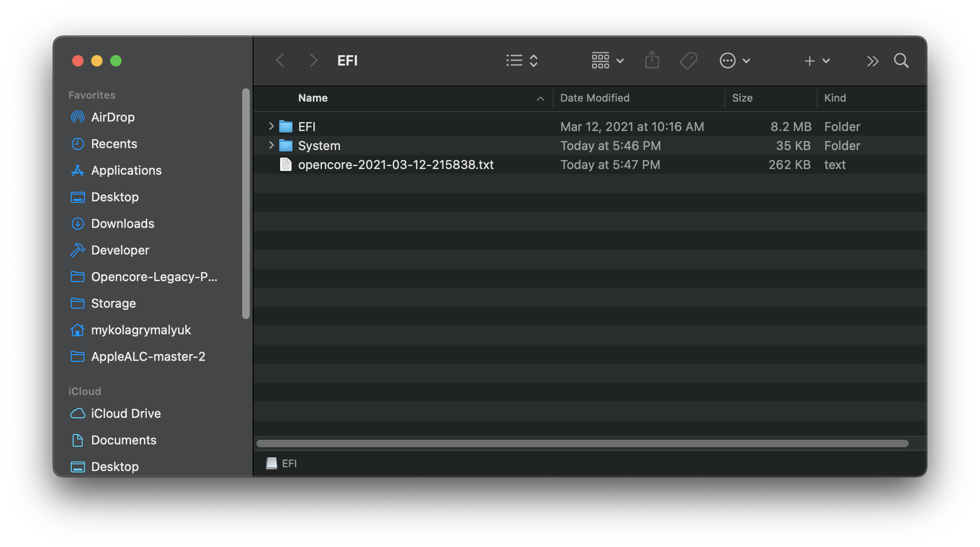Screen dimensions: 980x547
Task: Open AirDrop in the sidebar
Action: pos(113,117)
